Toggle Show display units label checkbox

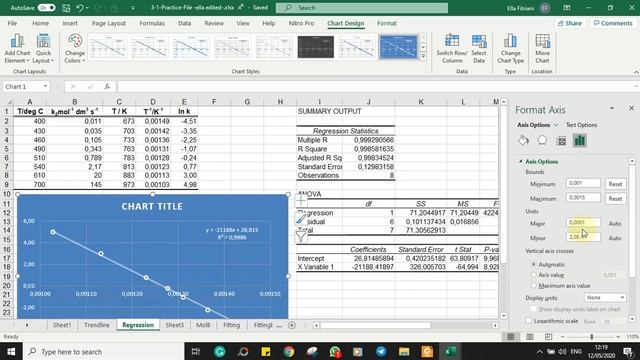pyautogui.click(x=533, y=309)
